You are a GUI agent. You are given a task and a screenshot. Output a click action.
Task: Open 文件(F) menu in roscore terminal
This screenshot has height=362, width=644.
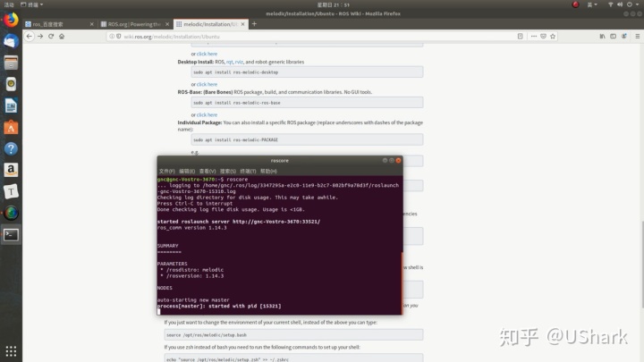(166, 171)
